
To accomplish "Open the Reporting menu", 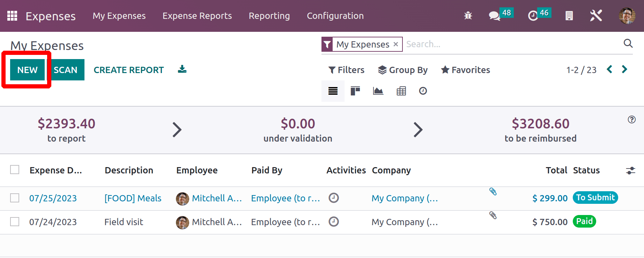I will [269, 16].
